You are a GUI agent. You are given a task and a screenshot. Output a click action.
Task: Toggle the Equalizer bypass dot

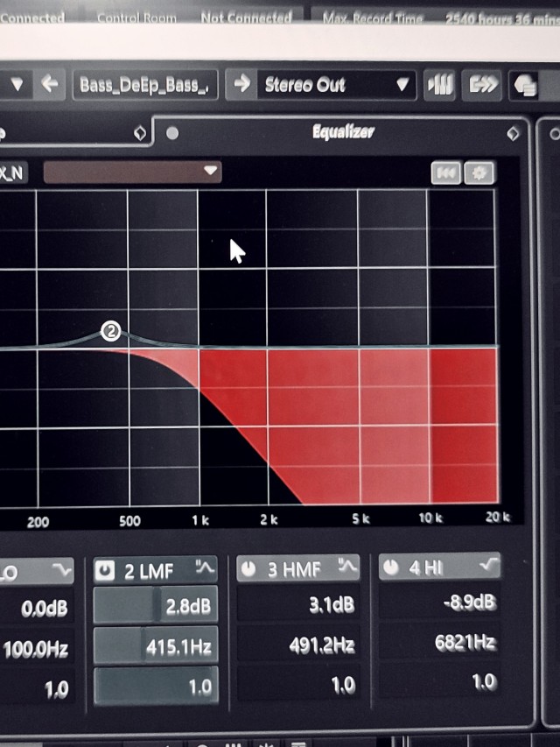(172, 133)
